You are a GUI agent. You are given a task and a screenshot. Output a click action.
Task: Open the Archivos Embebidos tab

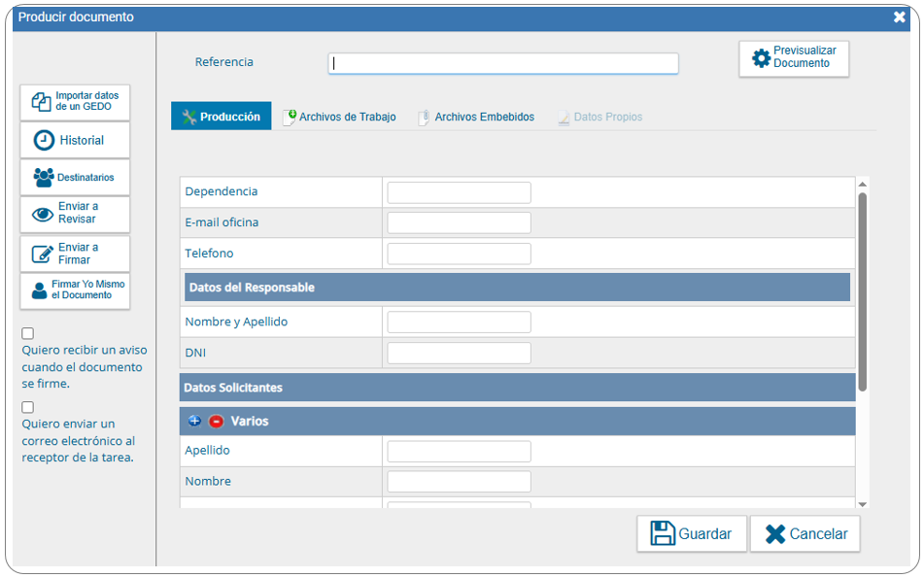[477, 117]
